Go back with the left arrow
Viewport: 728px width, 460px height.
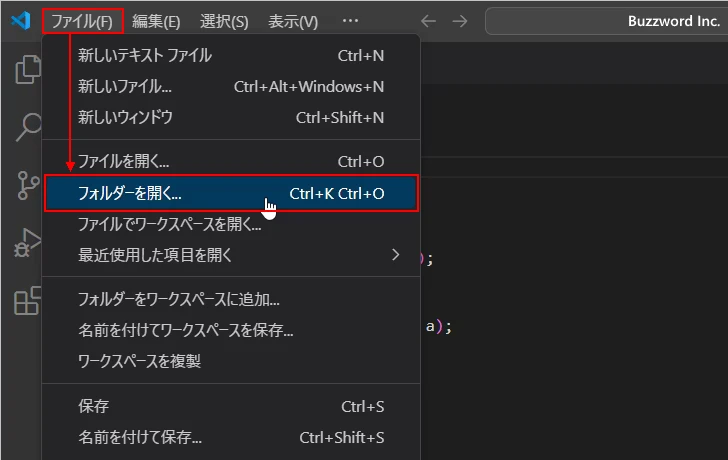click(428, 21)
